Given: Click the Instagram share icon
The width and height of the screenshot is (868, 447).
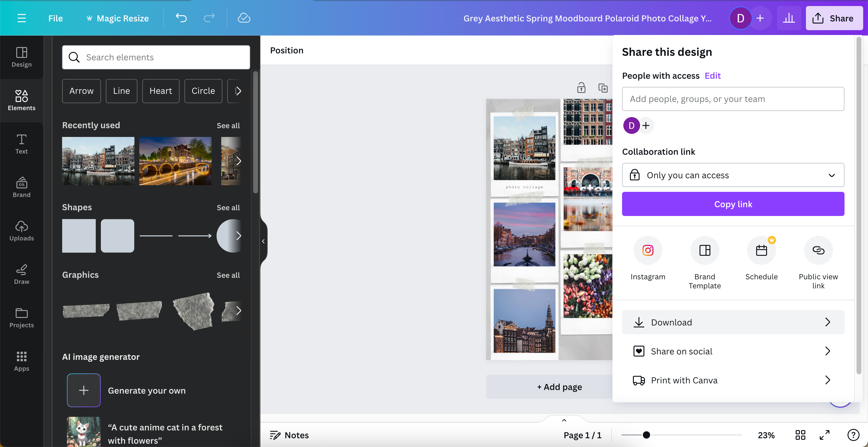Looking at the screenshot, I should point(647,250).
